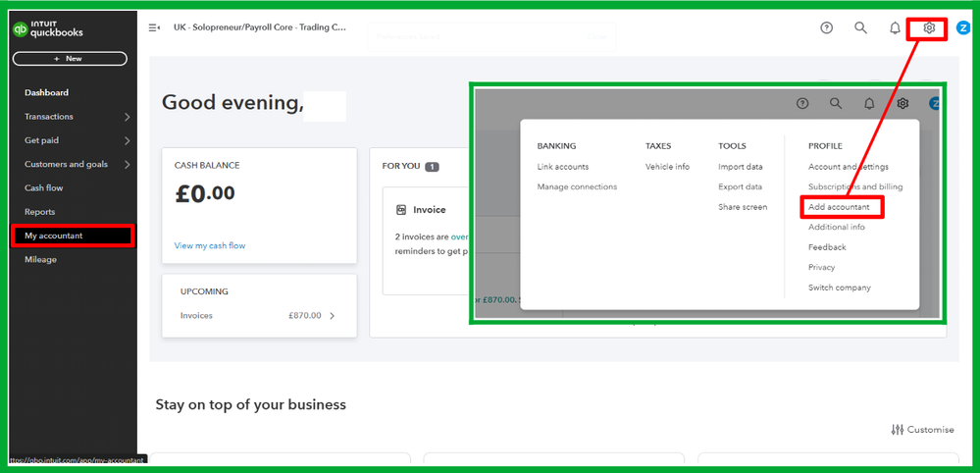Click the Invoice card icon

point(401,210)
